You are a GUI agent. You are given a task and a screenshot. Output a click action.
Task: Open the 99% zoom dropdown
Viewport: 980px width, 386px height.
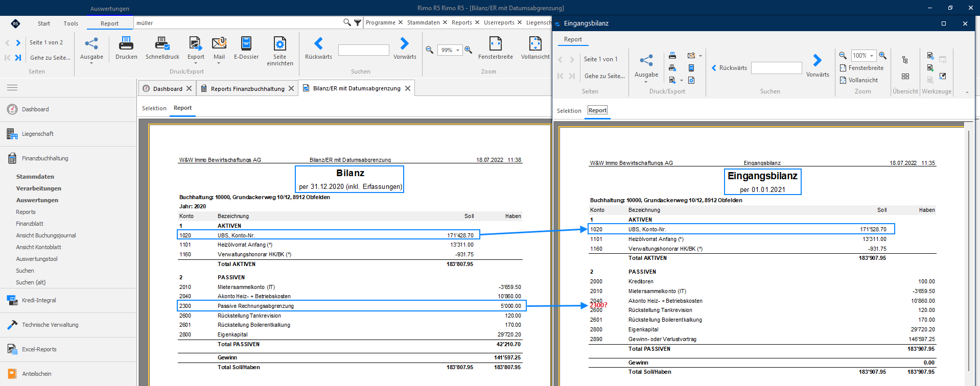[458, 50]
